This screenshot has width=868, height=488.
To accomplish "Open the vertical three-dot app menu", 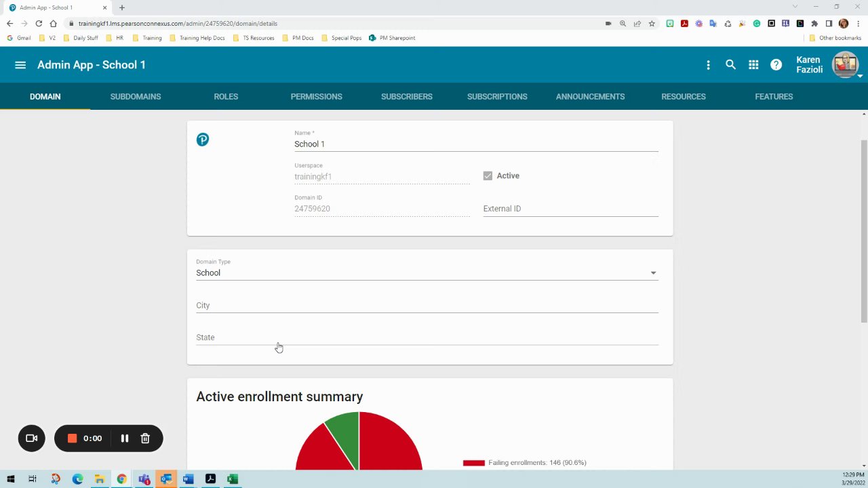I will [708, 65].
